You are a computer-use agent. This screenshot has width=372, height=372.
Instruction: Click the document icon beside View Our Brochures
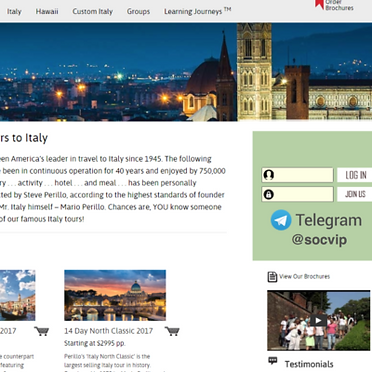[272, 277]
